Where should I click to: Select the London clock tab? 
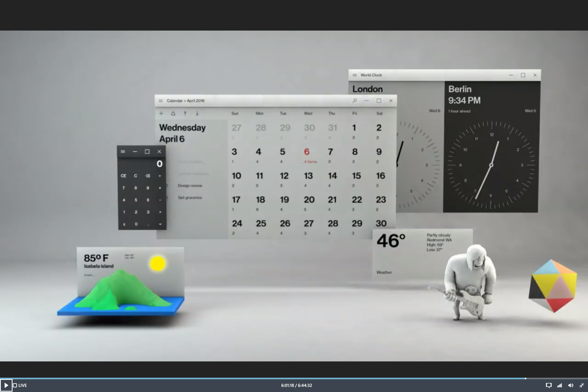point(367,89)
